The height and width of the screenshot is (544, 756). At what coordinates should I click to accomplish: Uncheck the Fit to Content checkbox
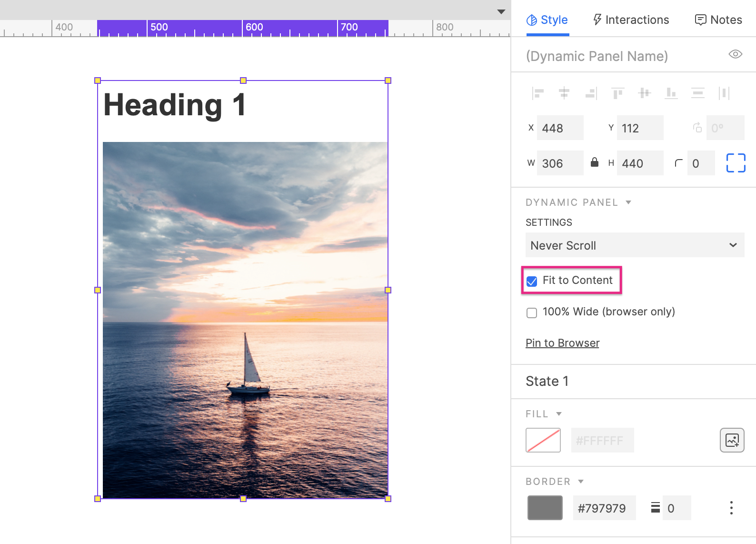pos(532,281)
